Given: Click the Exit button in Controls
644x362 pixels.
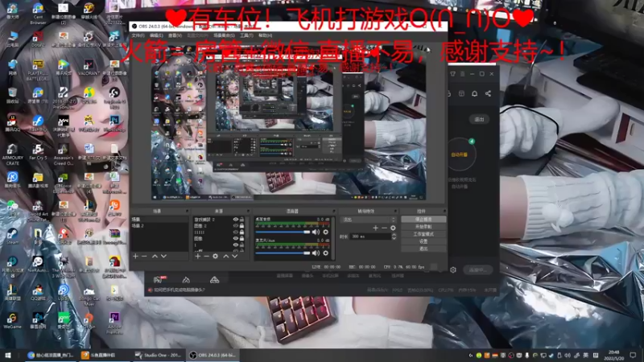Looking at the screenshot, I should pos(423,249).
